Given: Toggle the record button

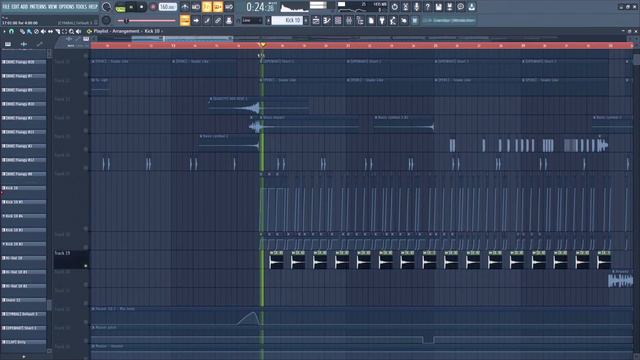Looking at the screenshot, I should coord(153,7).
